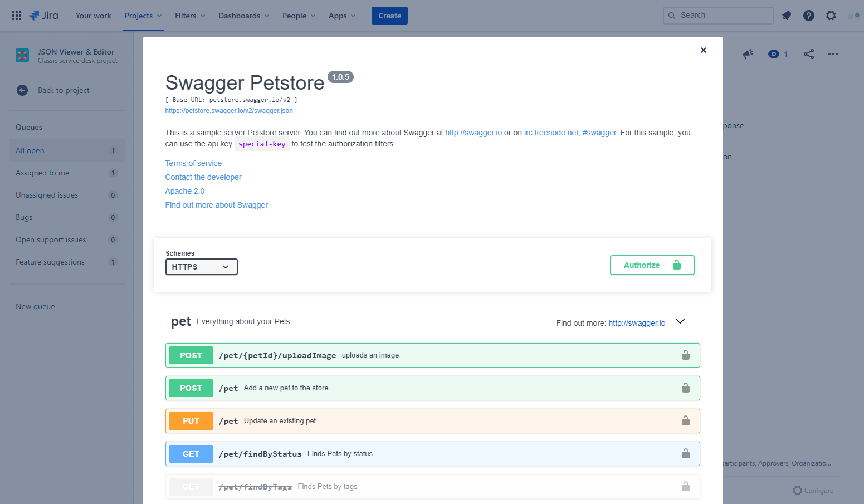Expand PUT /pet Update an existing pet
Image resolution: width=864 pixels, height=504 pixels.
[433, 421]
